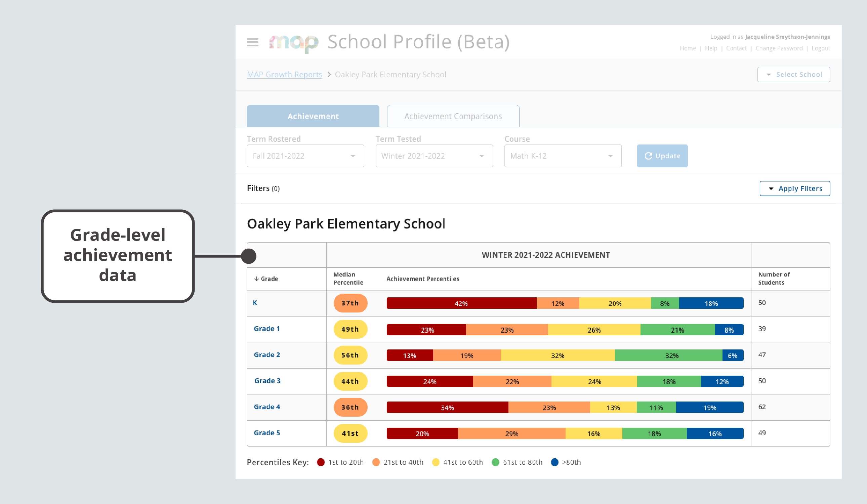
Task: Expand the Apply Filters panel
Action: pos(795,188)
